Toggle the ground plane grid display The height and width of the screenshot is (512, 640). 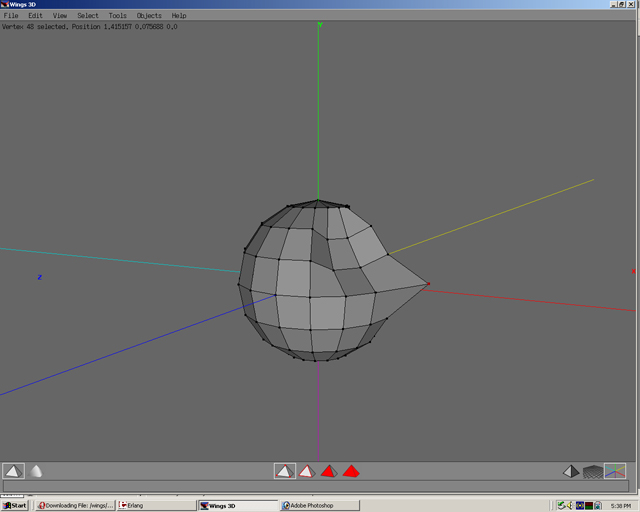pos(593,471)
